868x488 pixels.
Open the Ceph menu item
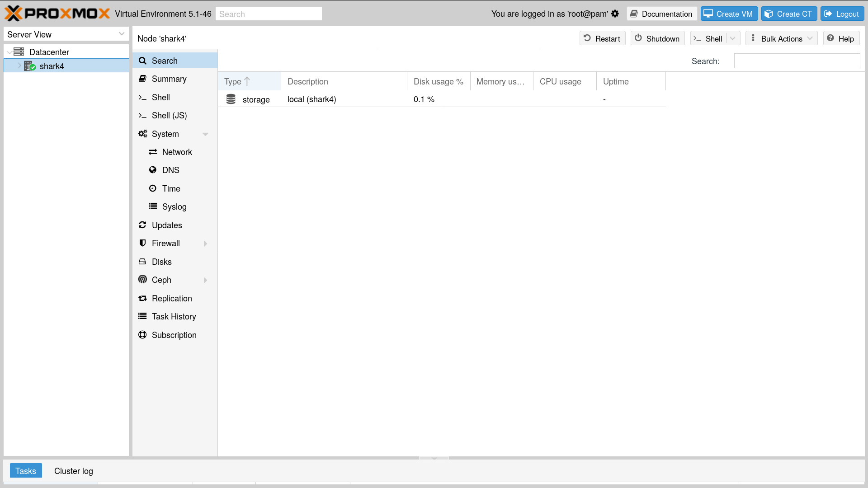(161, 280)
